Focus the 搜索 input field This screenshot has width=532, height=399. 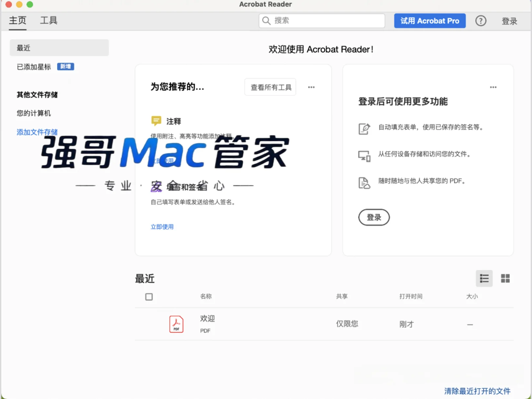[322, 21]
